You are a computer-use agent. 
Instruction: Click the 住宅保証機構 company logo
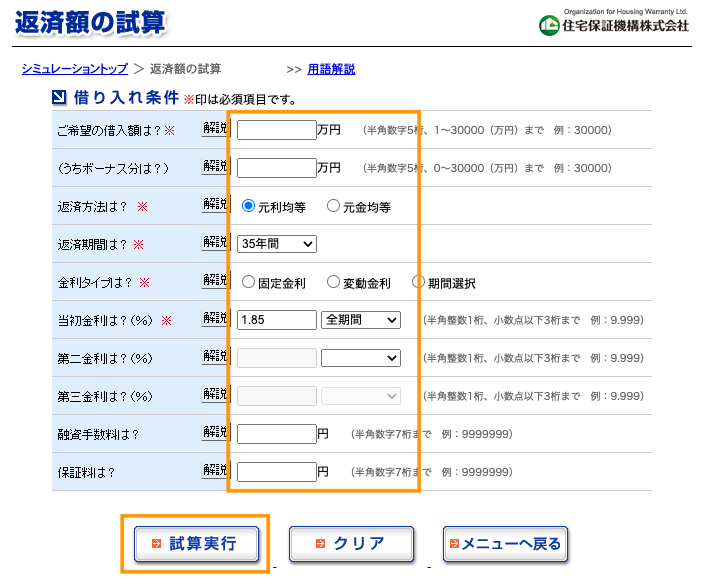[x=613, y=22]
